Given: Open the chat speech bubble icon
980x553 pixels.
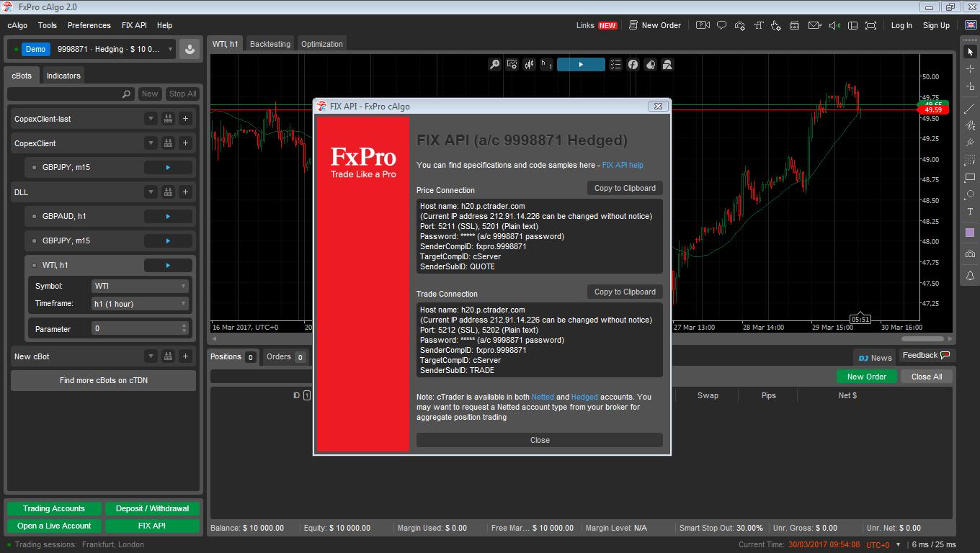Looking at the screenshot, I should 721,25.
